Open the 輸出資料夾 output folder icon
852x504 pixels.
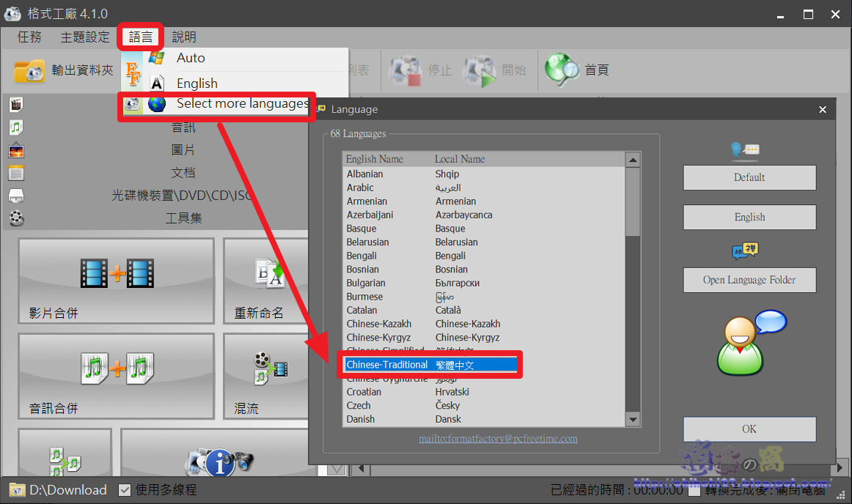29,70
